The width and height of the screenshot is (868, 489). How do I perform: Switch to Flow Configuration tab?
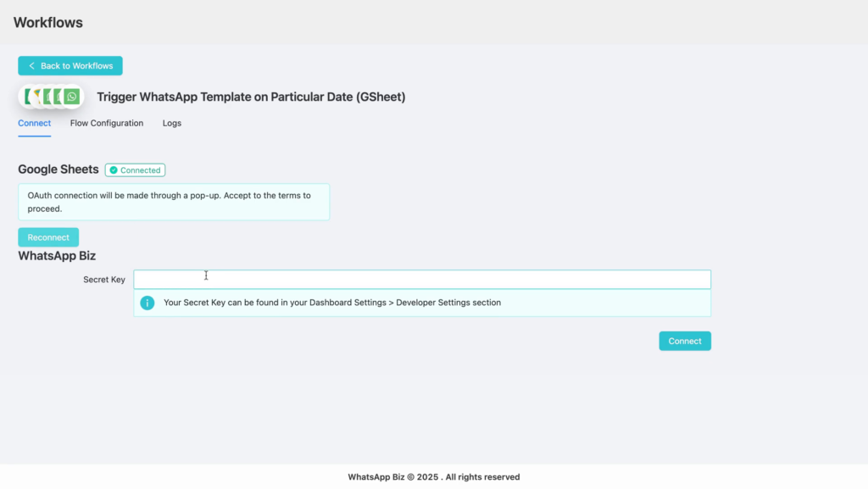tap(106, 123)
